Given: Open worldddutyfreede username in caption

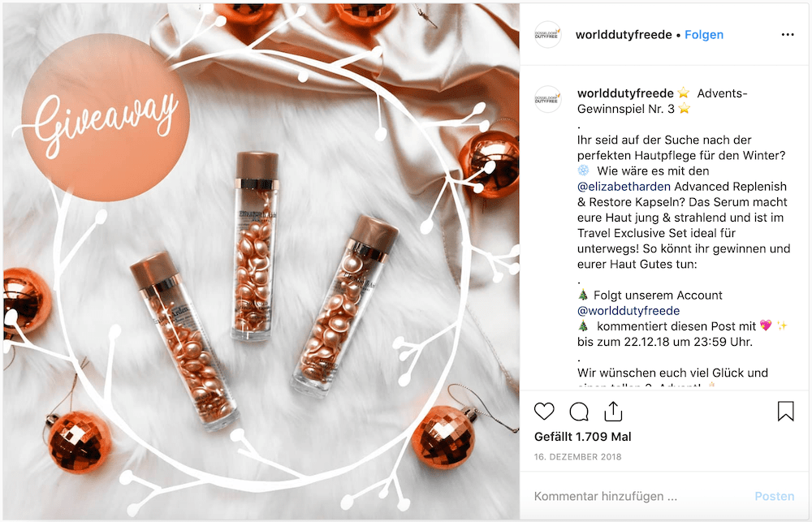Looking at the screenshot, I should pyautogui.click(x=625, y=93).
